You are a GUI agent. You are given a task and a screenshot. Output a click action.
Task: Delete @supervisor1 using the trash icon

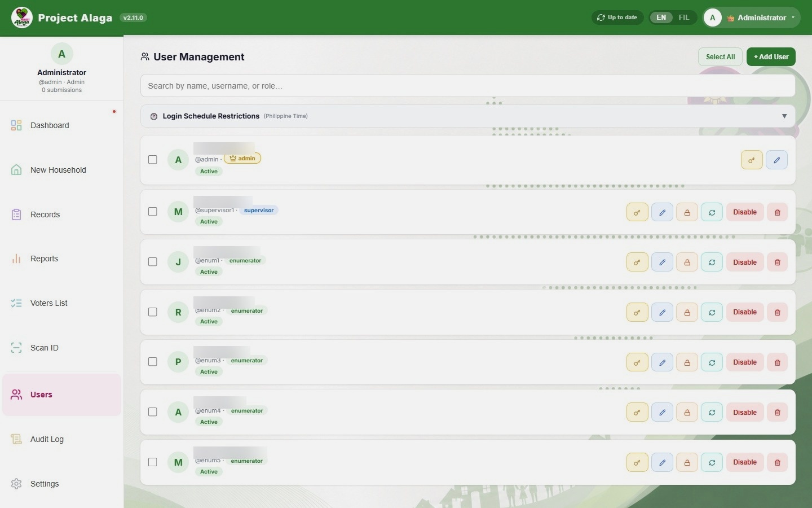click(x=777, y=212)
